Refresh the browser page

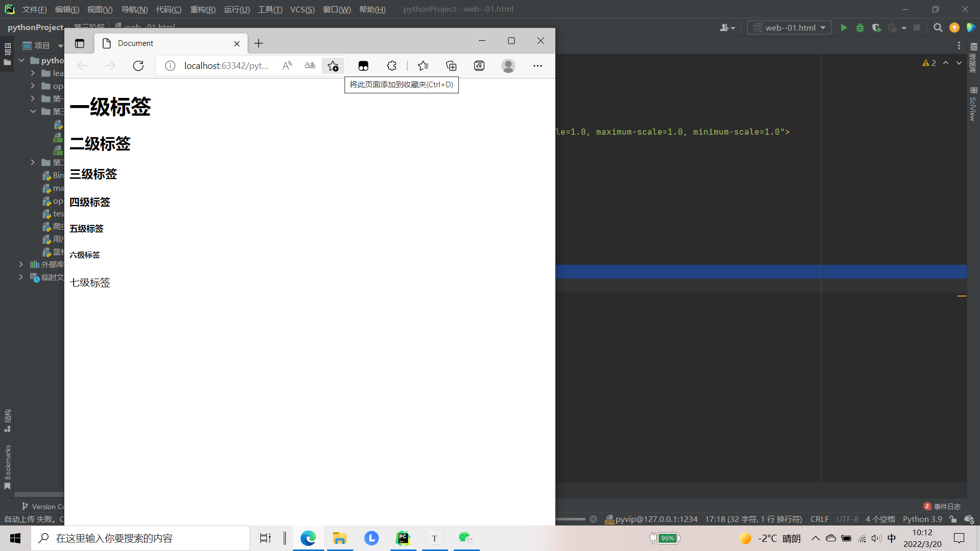tap(138, 66)
